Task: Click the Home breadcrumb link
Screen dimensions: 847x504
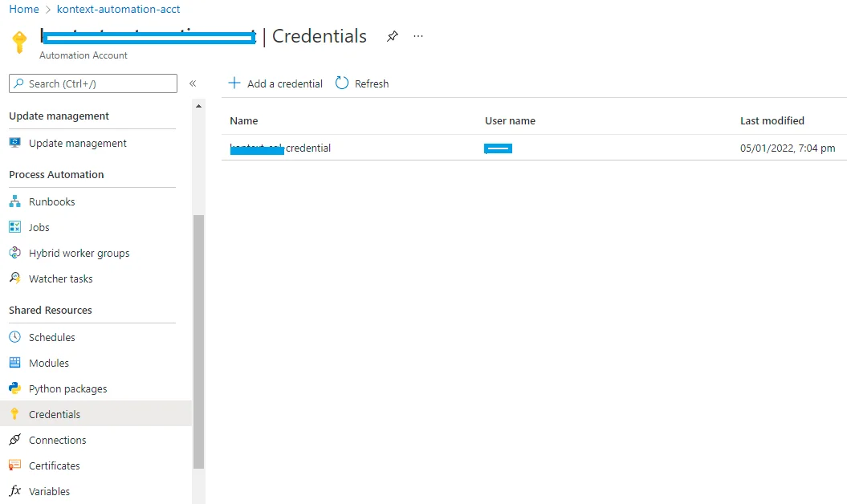Action: 24,9
